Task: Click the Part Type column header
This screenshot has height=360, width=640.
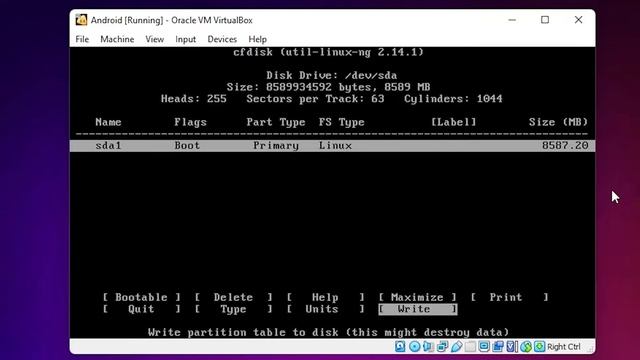Action: pos(276,122)
